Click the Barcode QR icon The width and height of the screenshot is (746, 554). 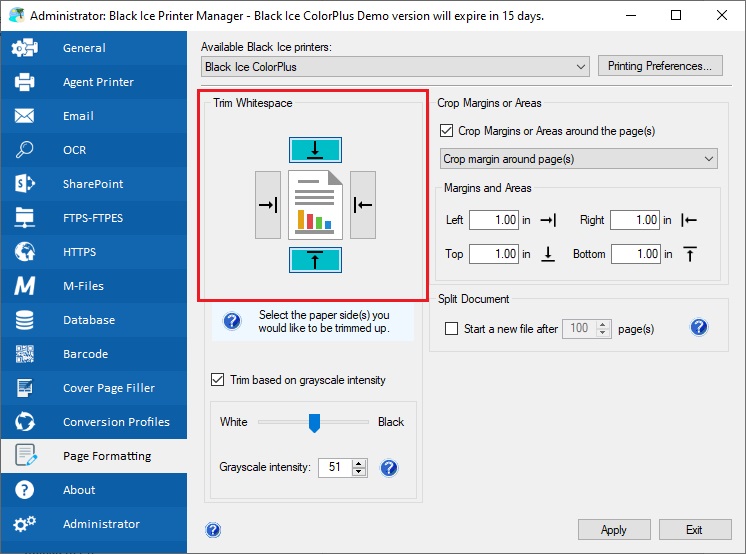(25, 354)
